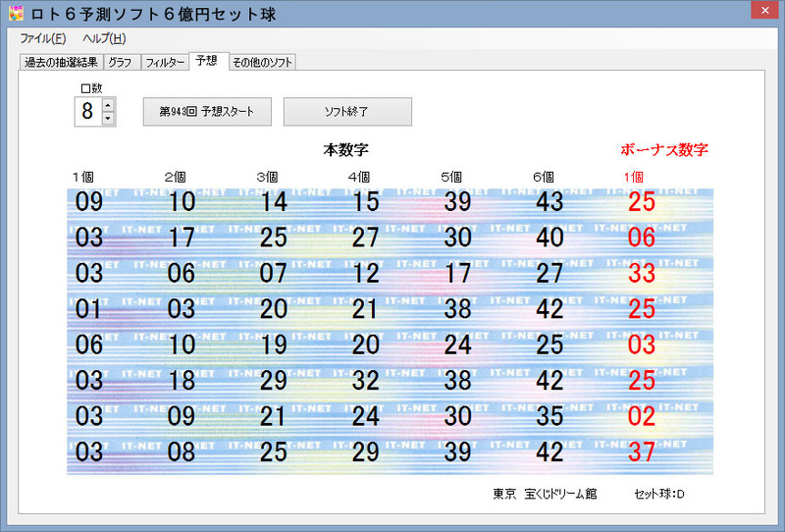Click the app icon in title bar
This screenshot has width=785, height=532.
[x=16, y=14]
